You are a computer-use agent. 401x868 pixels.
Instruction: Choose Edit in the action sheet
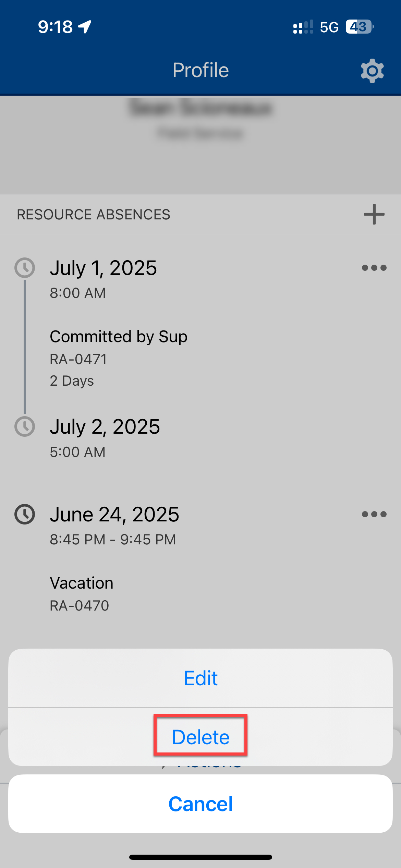click(x=200, y=678)
